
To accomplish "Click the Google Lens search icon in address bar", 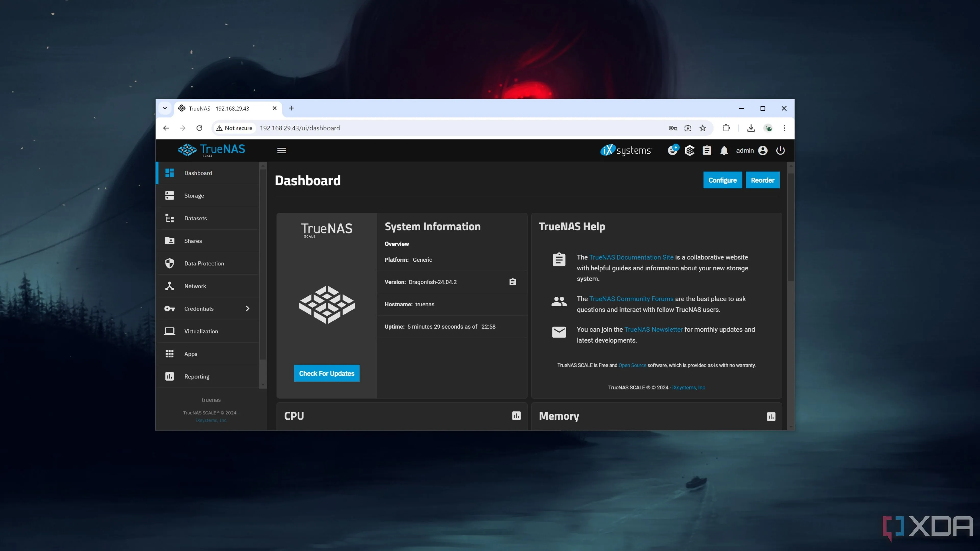I will point(688,128).
